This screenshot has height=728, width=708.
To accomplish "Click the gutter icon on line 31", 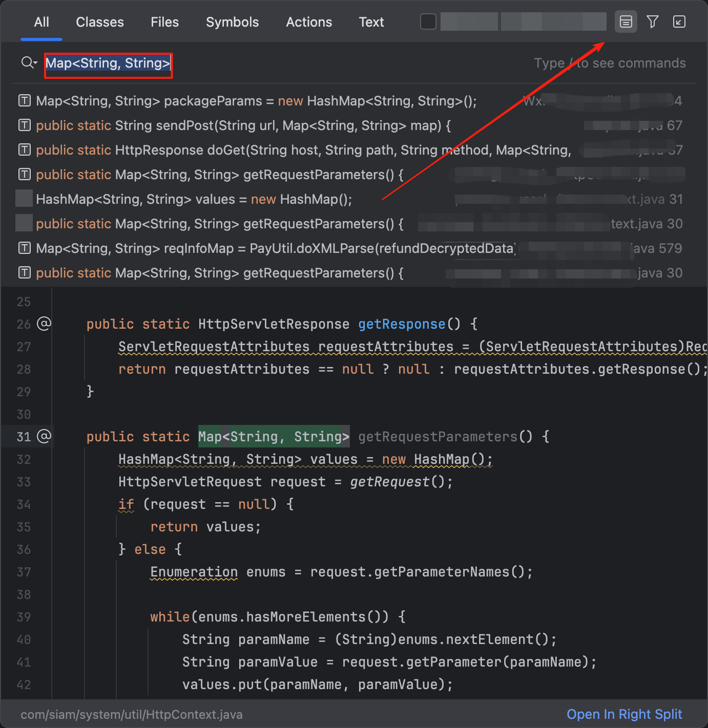I will pyautogui.click(x=45, y=436).
